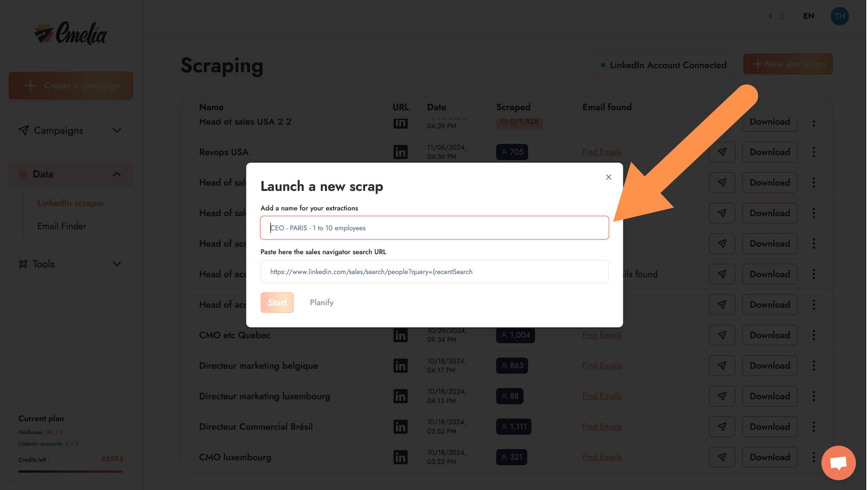Click the credits left progress bar
The image size is (868, 490).
point(71,471)
